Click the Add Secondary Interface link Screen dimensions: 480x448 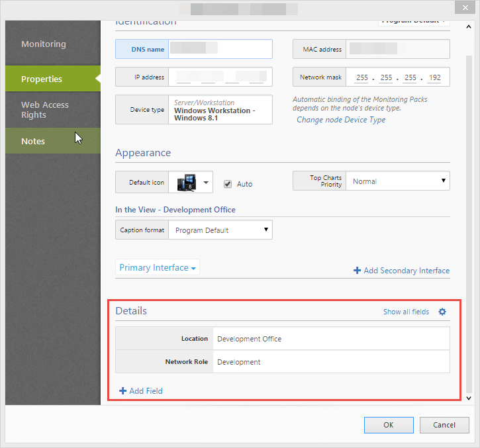407,271
